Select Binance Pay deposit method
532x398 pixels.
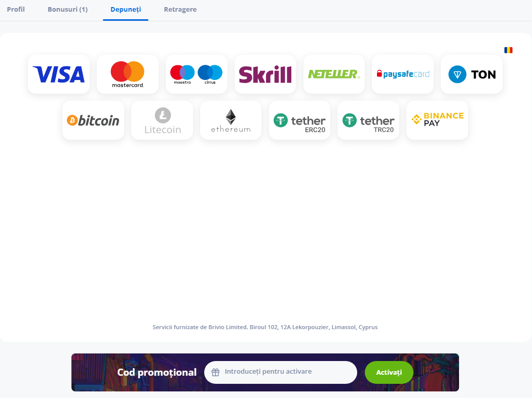[437, 121]
